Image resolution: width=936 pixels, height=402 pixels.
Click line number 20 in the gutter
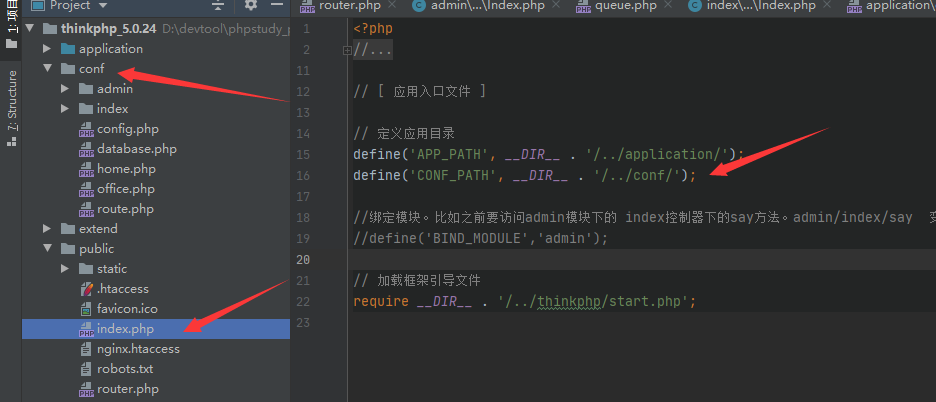[x=303, y=260]
